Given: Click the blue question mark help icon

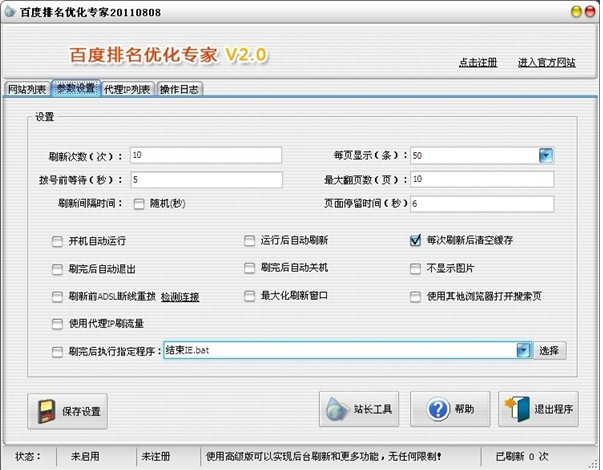Looking at the screenshot, I should [x=438, y=409].
